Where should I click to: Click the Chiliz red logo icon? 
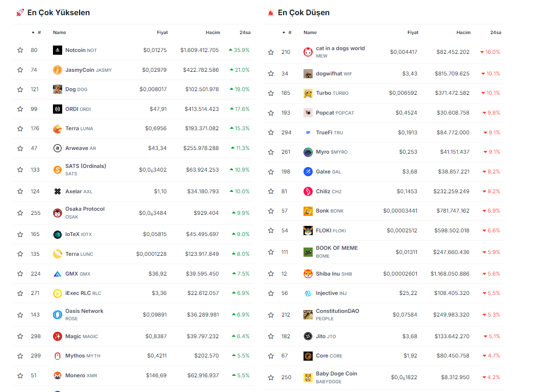click(x=308, y=191)
